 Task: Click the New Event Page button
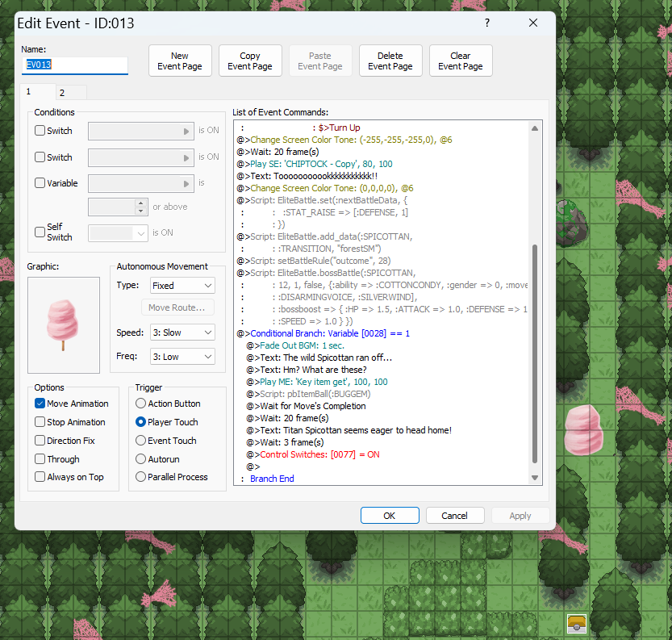[x=180, y=61]
